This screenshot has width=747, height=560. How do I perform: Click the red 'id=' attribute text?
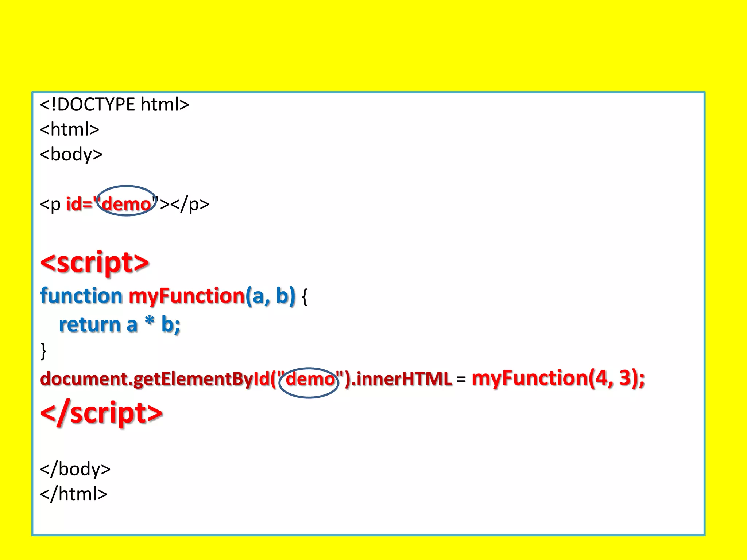point(79,203)
